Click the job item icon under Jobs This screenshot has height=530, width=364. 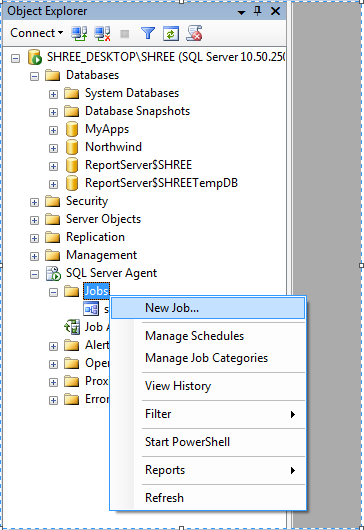(91, 309)
